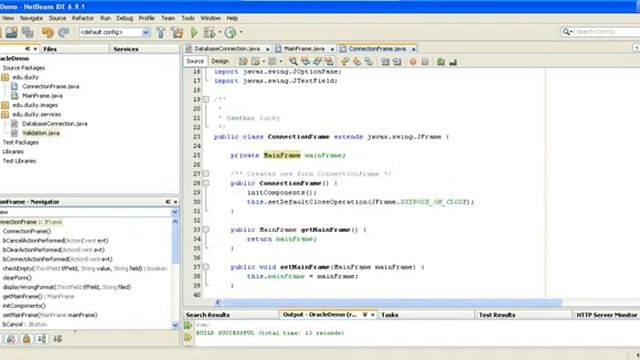This screenshot has width=640, height=360.
Task: Open the Tools menu
Action: pyautogui.click(x=188, y=18)
